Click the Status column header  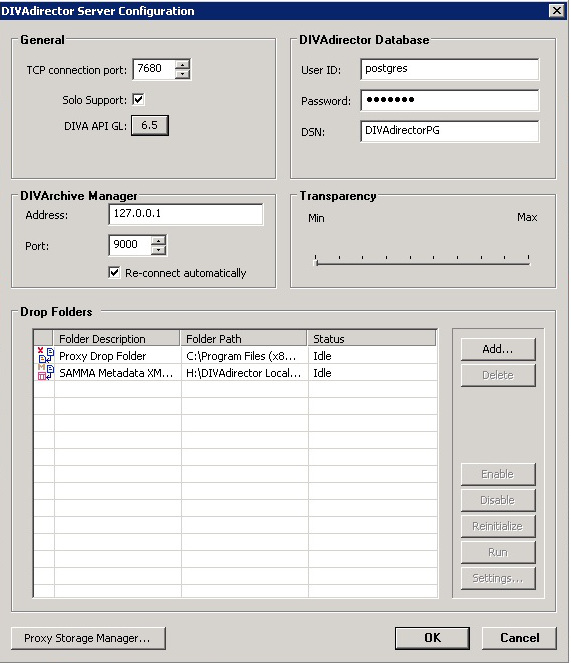tap(371, 338)
